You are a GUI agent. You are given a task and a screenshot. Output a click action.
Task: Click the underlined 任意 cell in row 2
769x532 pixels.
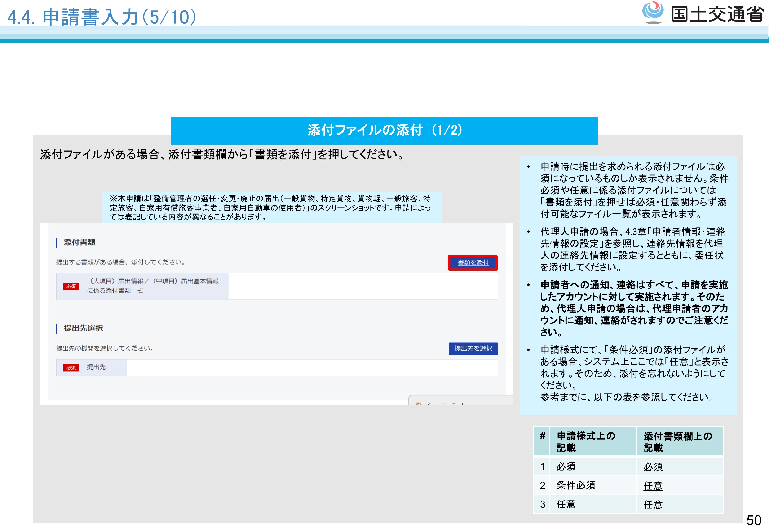coord(653,486)
